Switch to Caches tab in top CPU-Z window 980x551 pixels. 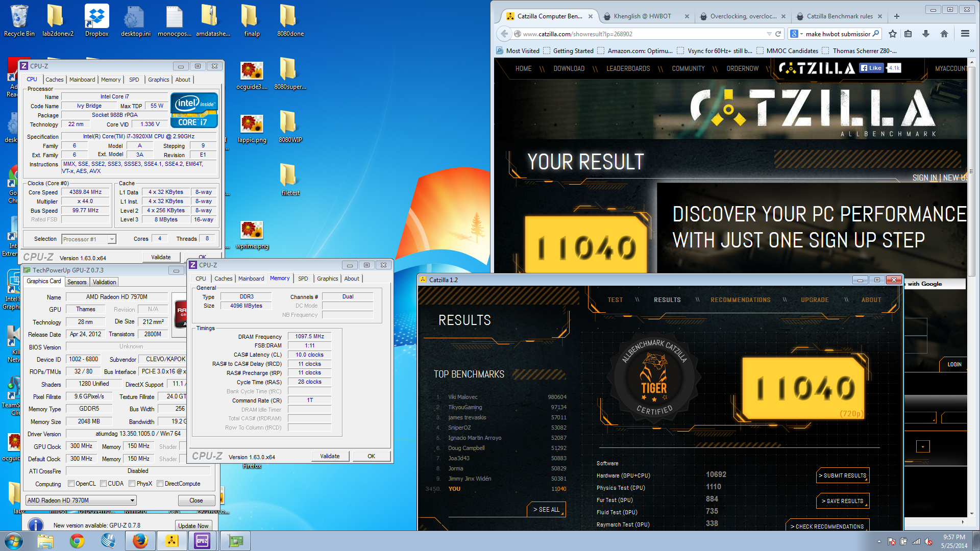(54, 80)
